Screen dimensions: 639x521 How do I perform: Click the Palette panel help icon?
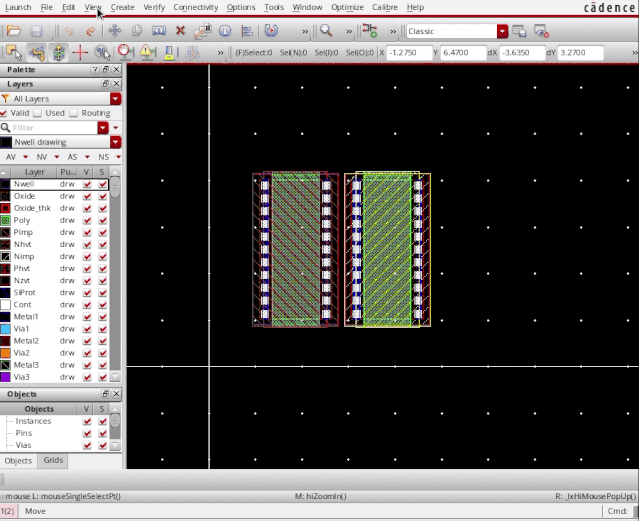tap(95, 70)
